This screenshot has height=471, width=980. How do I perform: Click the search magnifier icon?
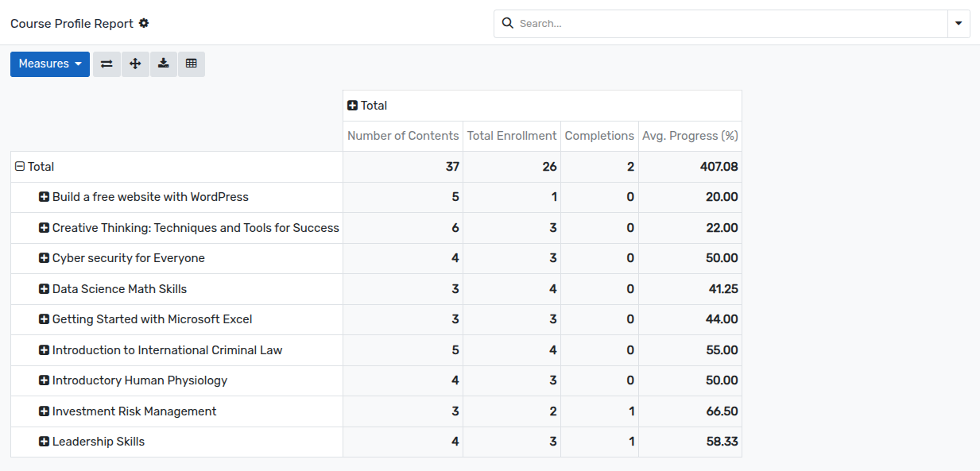[508, 23]
